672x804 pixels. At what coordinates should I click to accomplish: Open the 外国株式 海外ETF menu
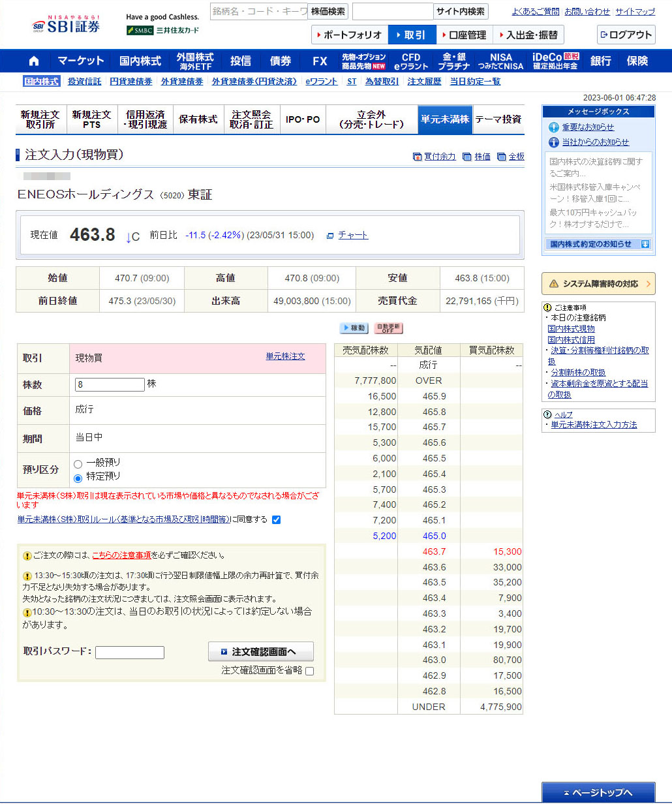click(195, 61)
